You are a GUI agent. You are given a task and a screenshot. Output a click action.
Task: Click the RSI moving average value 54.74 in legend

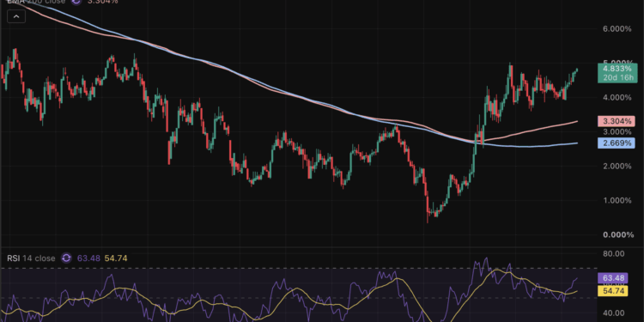pyautogui.click(x=116, y=258)
